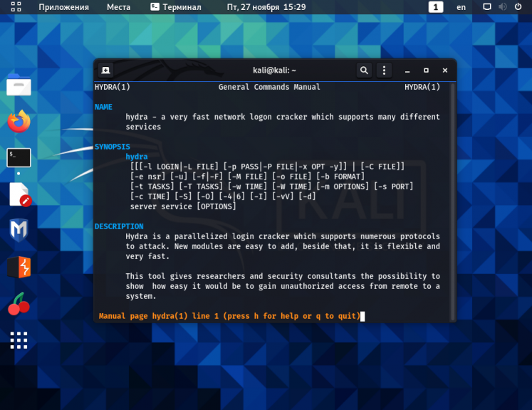Open a new terminal tab
Image resolution: width=532 pixels, height=410 pixels.
(x=106, y=70)
